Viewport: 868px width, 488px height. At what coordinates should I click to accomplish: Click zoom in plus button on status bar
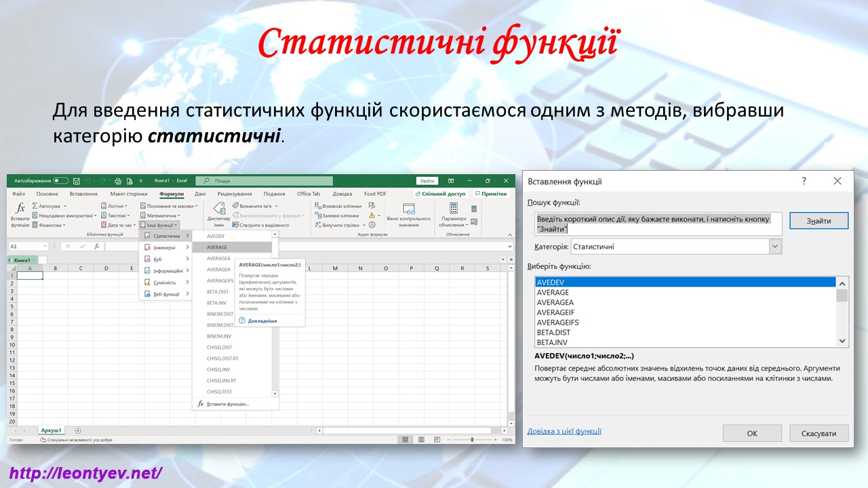click(496, 440)
